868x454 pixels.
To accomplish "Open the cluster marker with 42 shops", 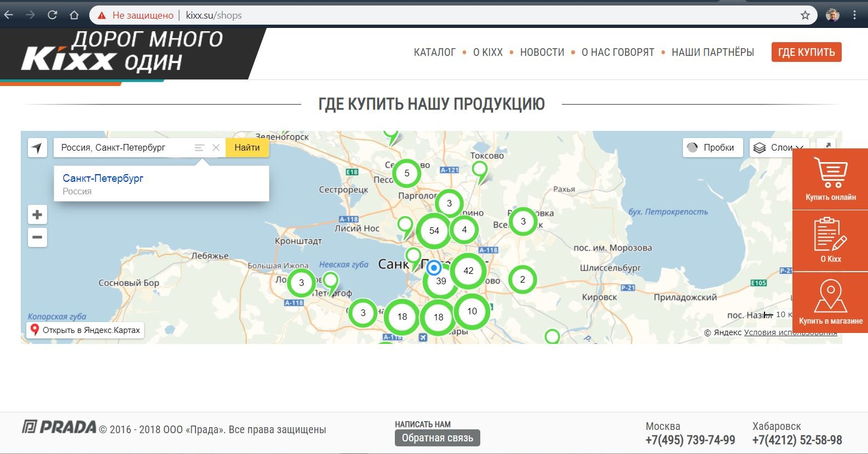I will (468, 271).
